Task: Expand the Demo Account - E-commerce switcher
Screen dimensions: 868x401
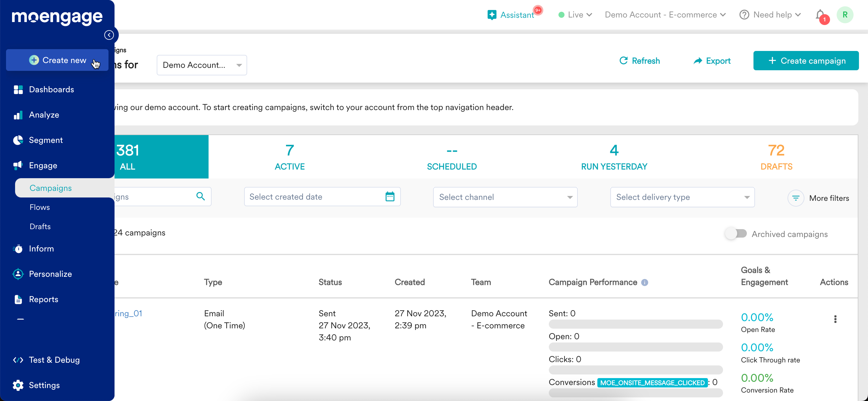Action: [665, 15]
